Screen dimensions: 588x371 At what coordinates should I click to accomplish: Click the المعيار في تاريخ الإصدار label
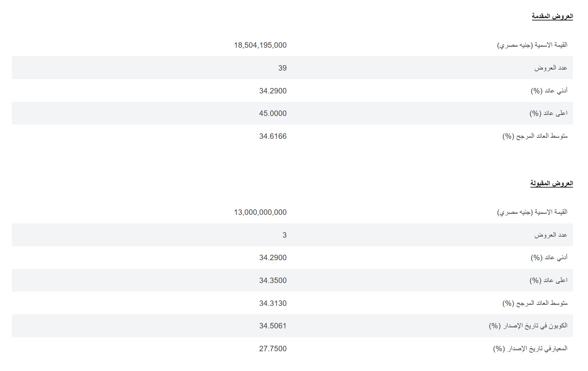point(530,349)
